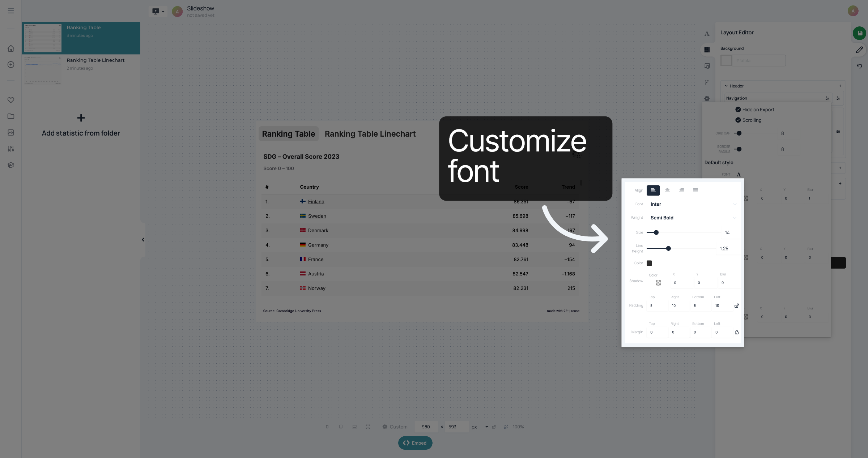The image size is (868, 458).
Task: Open the sliders settings sidebar icon
Action: pos(11,149)
